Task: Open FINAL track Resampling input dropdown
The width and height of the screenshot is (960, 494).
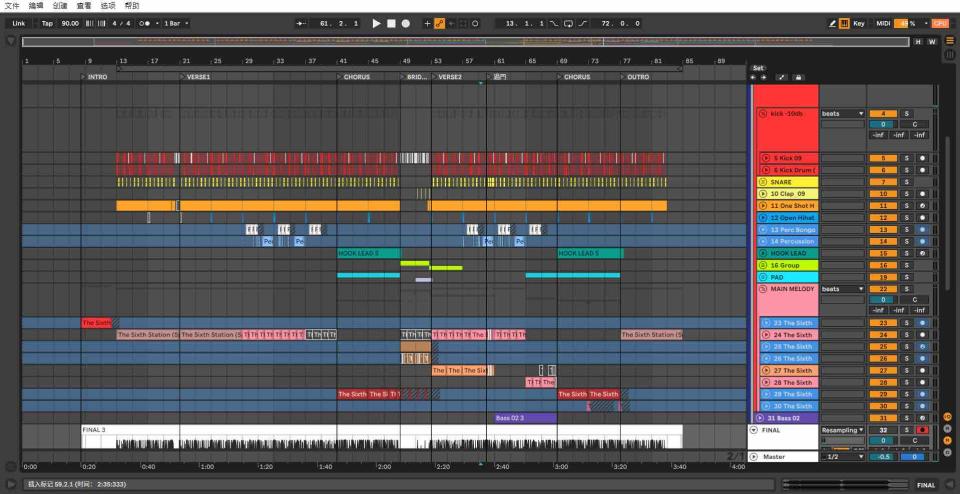Action: point(842,429)
